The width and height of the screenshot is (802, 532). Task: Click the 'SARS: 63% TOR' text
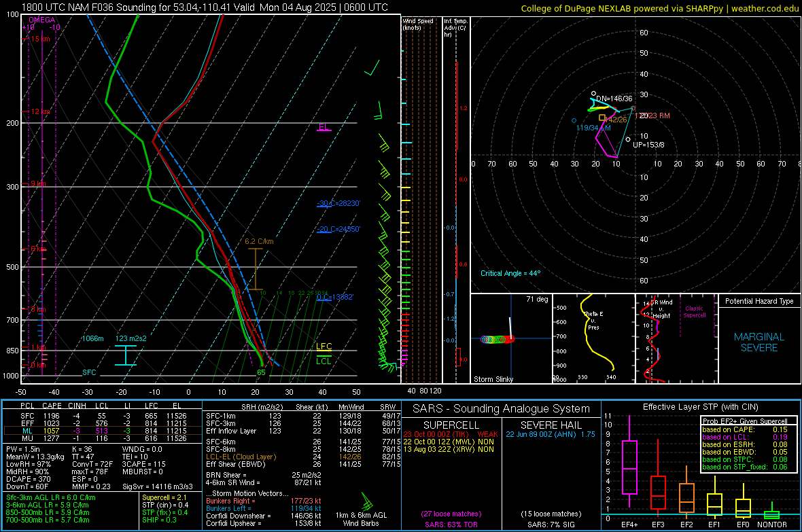point(451,525)
